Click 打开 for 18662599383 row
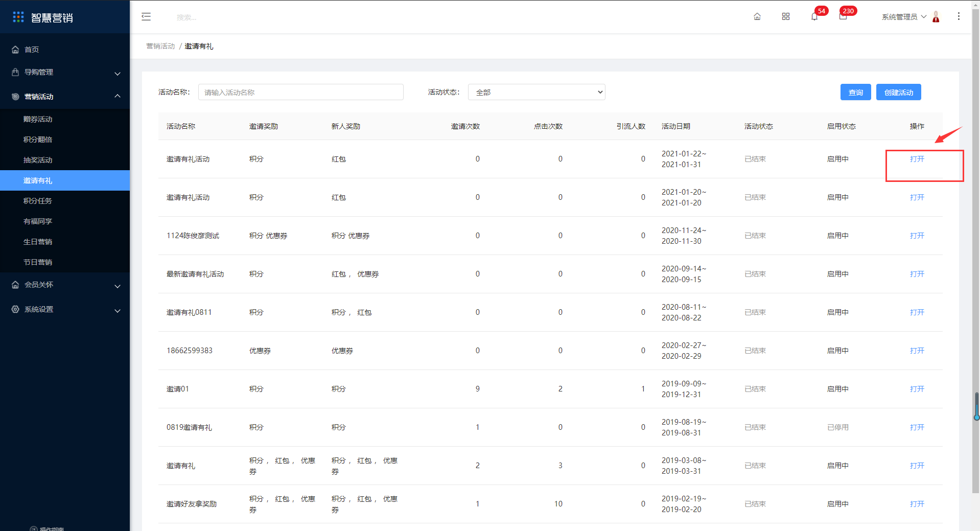Viewport: 980px width, 531px height. 917,351
